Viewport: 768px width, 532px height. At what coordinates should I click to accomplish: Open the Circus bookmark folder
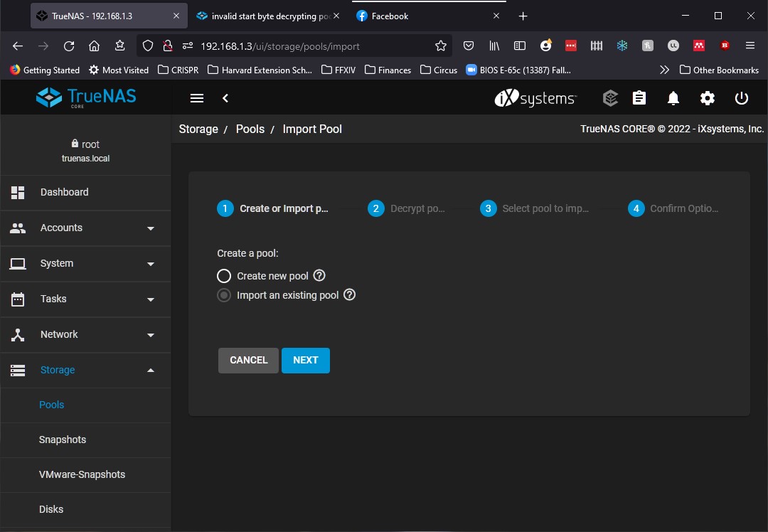pyautogui.click(x=439, y=70)
